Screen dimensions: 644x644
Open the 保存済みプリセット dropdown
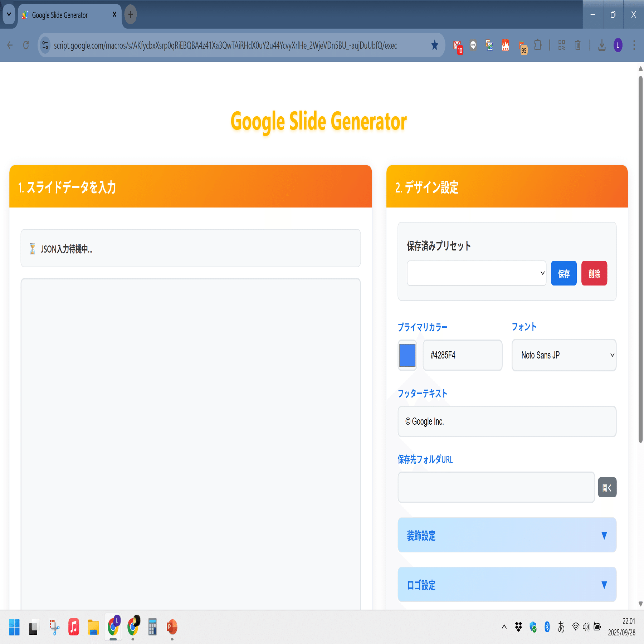tap(477, 273)
